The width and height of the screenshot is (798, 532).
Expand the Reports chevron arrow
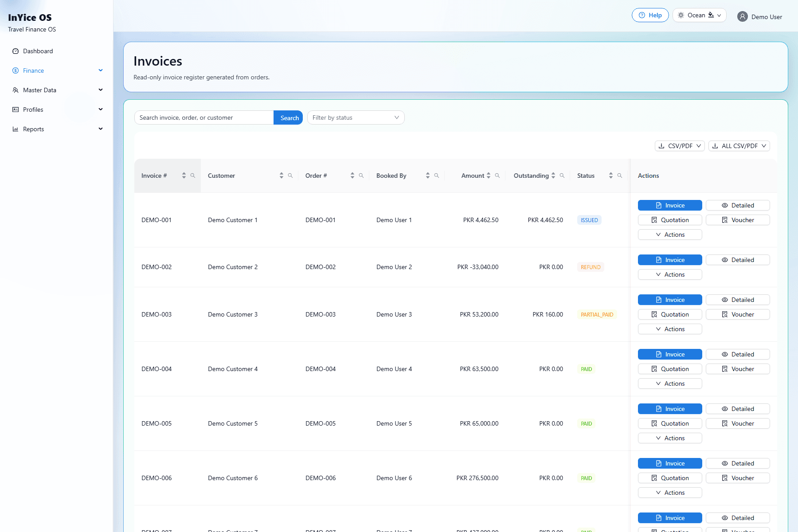pyautogui.click(x=101, y=129)
